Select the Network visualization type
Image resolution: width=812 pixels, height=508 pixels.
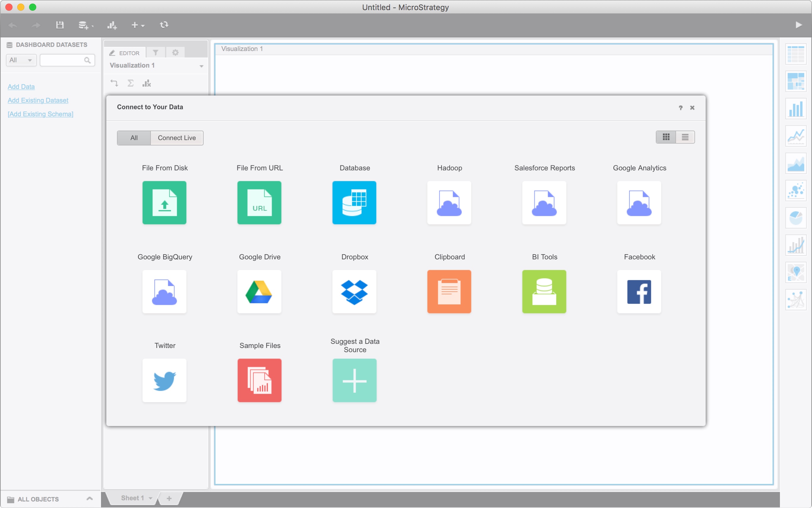tap(795, 300)
